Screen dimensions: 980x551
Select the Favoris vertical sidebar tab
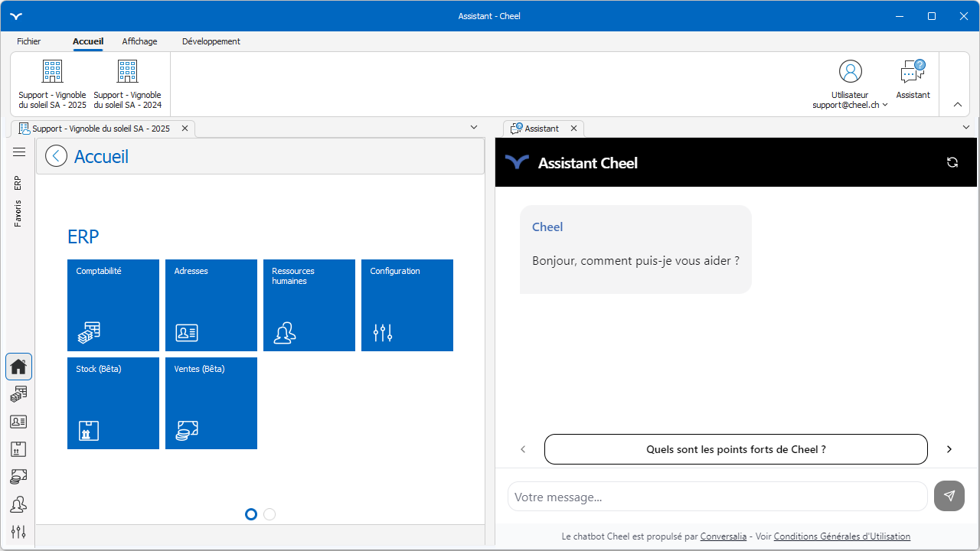coord(18,214)
